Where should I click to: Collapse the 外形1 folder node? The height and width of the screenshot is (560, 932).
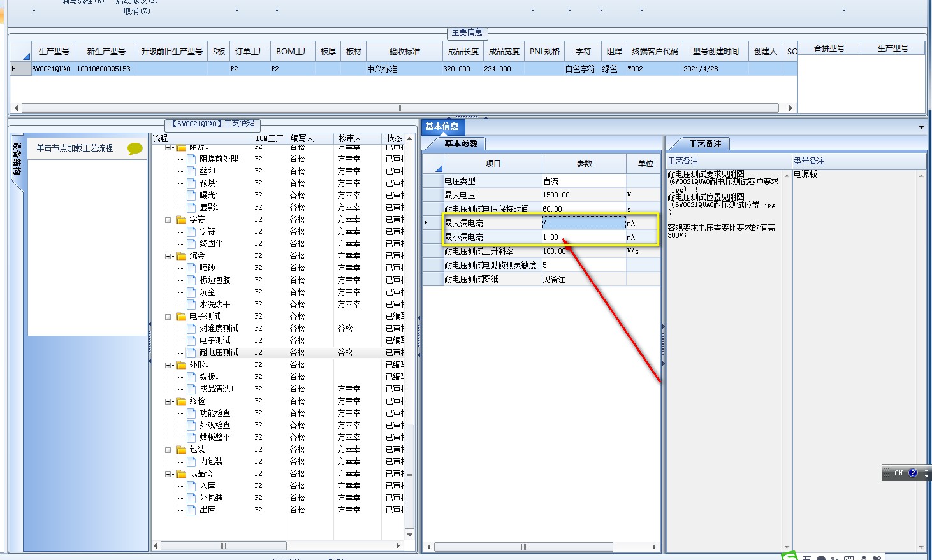[x=170, y=364]
